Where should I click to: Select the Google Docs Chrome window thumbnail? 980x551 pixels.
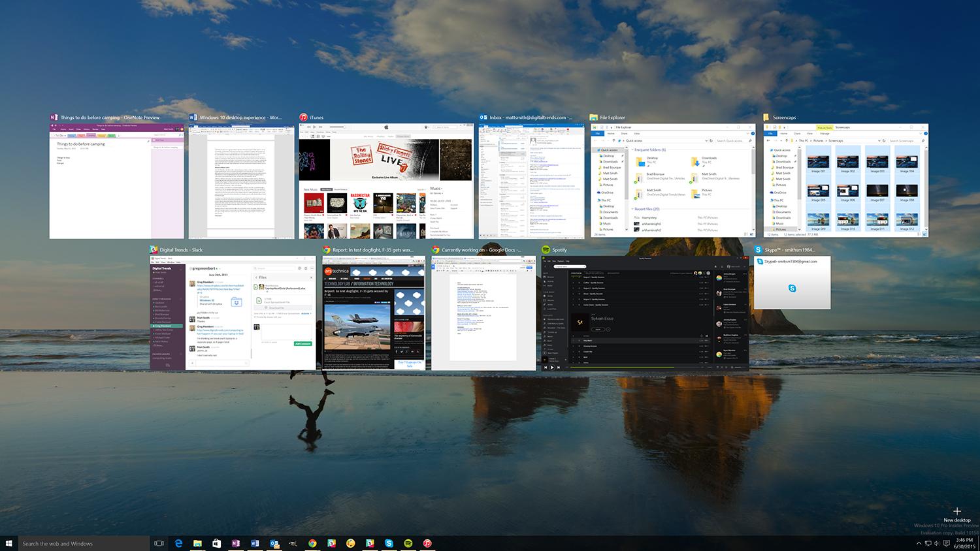point(483,313)
